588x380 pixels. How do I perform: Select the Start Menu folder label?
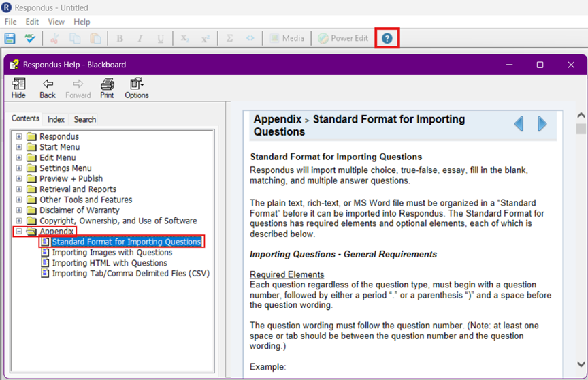(x=60, y=147)
